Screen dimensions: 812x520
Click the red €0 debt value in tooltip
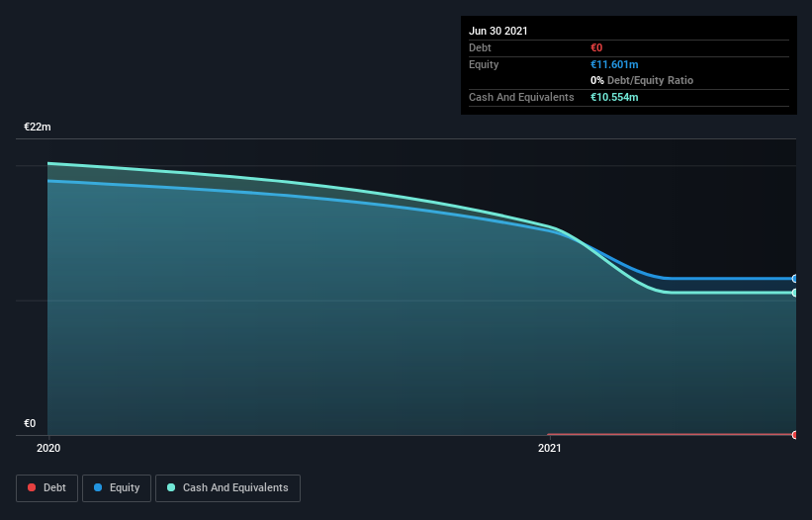coord(596,47)
